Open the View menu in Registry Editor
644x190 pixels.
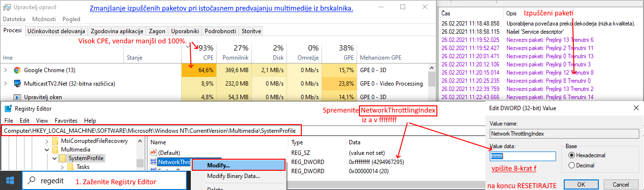tap(42, 120)
